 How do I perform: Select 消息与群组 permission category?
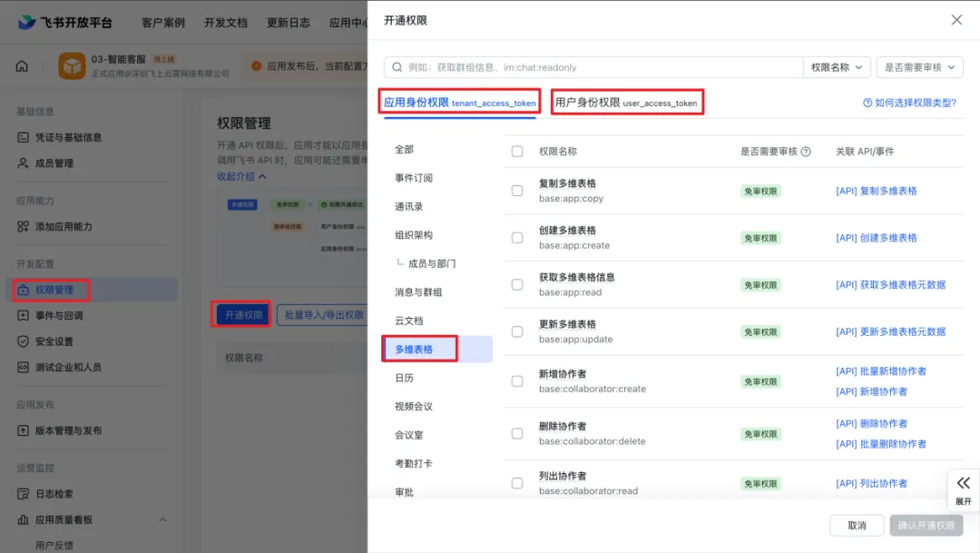(418, 292)
